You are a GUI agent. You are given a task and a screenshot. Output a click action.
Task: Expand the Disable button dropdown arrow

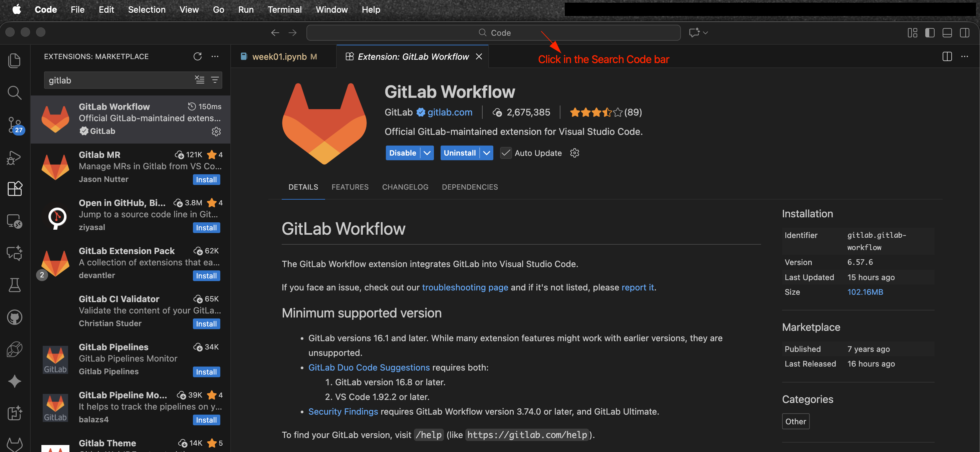point(427,153)
